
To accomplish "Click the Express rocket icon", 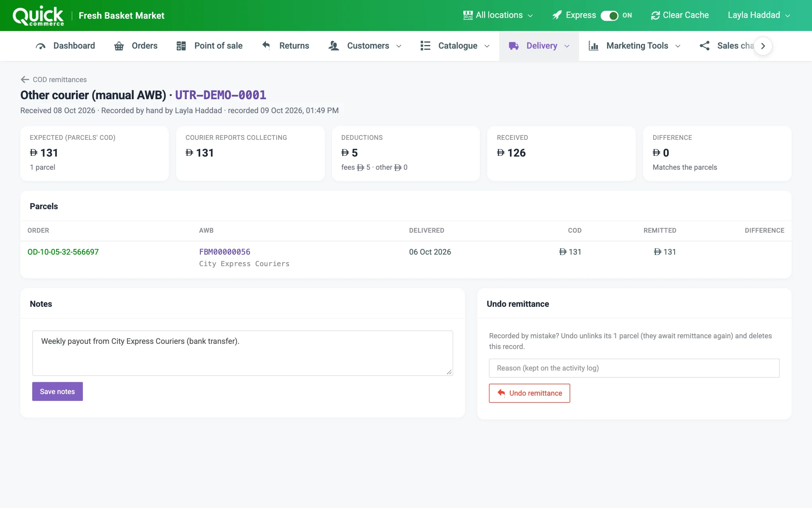I will 557,15.
